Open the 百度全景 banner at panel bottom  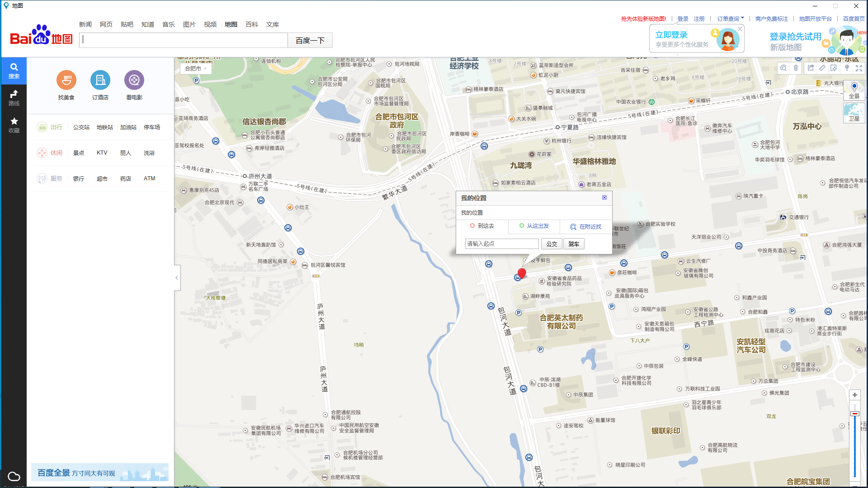100,472
